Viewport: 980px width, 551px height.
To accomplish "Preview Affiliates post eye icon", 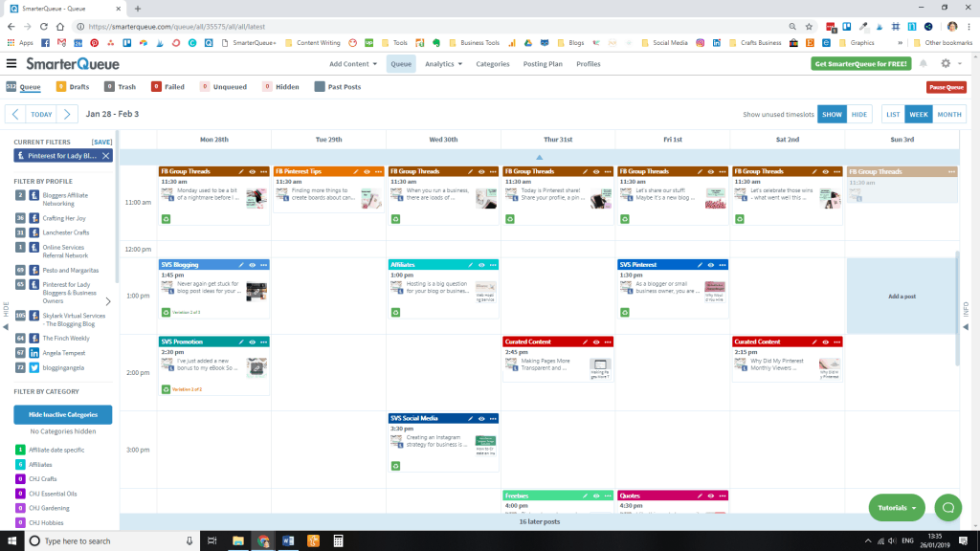I will coord(482,265).
